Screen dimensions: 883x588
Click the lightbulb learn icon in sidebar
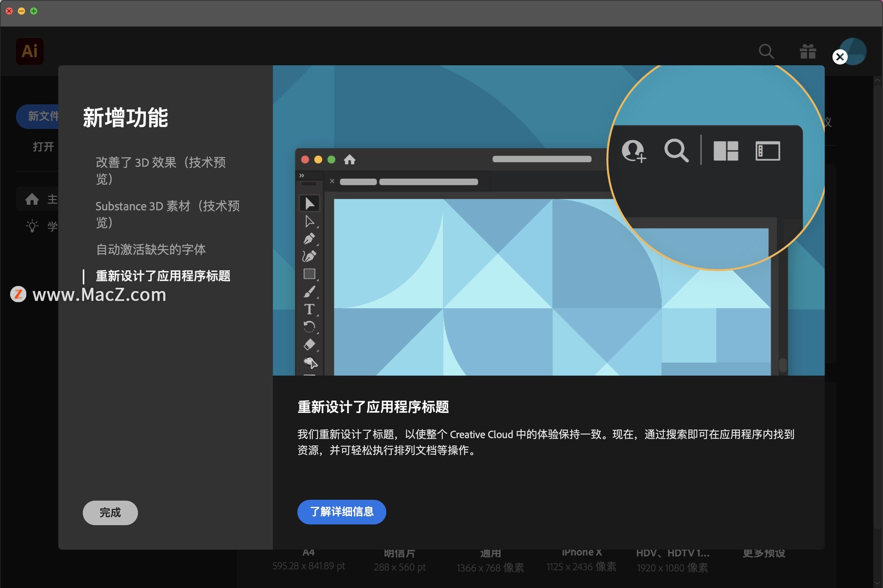32,226
